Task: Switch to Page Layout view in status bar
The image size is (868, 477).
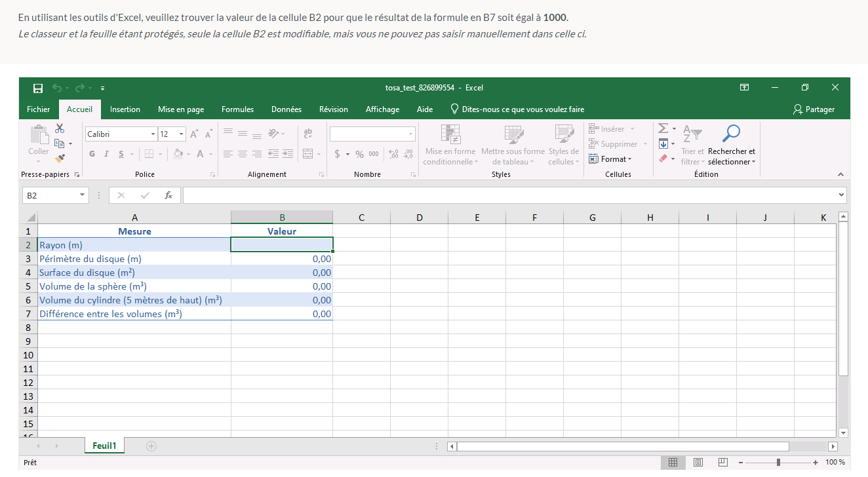Action: (698, 462)
